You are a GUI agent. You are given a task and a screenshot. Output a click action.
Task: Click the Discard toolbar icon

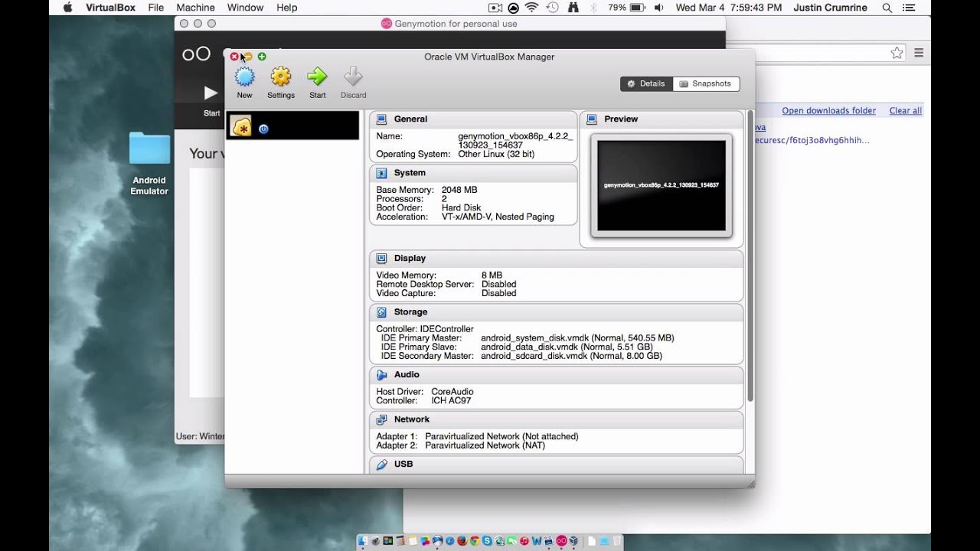point(353,77)
